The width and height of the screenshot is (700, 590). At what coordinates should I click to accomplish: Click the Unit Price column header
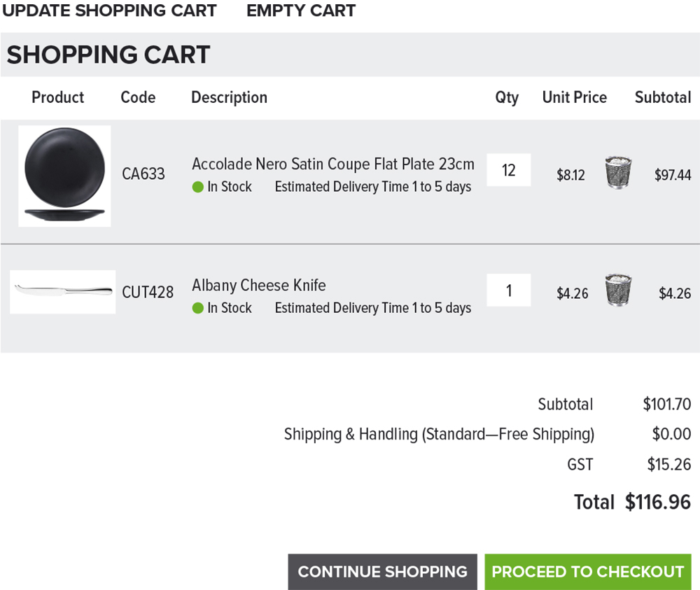575,97
